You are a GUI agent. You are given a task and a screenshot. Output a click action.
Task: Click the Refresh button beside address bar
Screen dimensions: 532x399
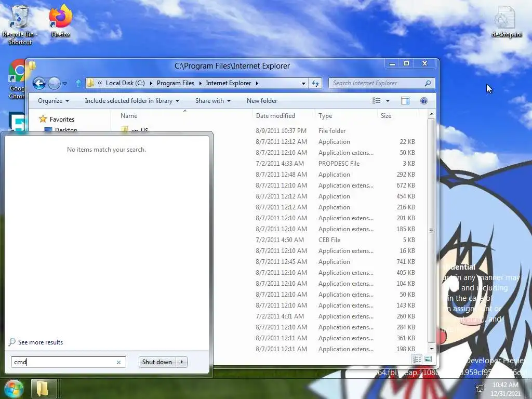tap(315, 83)
